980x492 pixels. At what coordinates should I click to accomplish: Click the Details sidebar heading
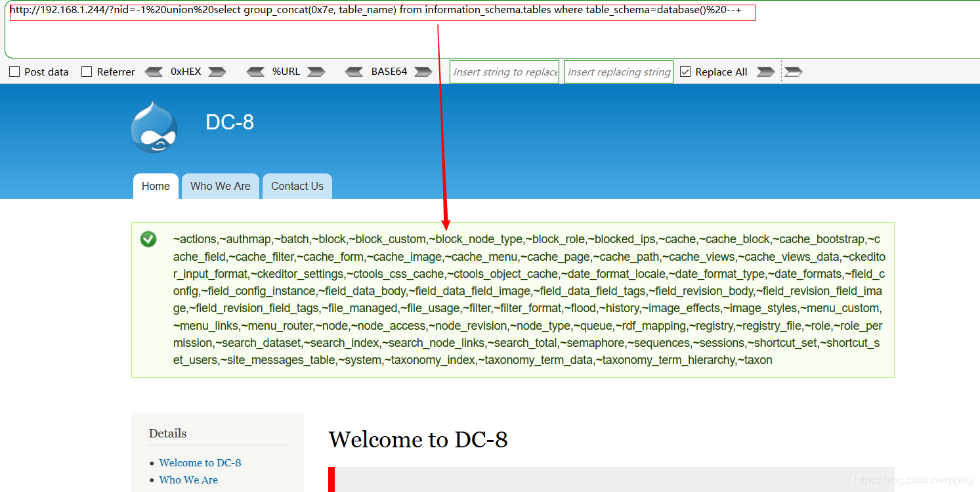[167, 433]
